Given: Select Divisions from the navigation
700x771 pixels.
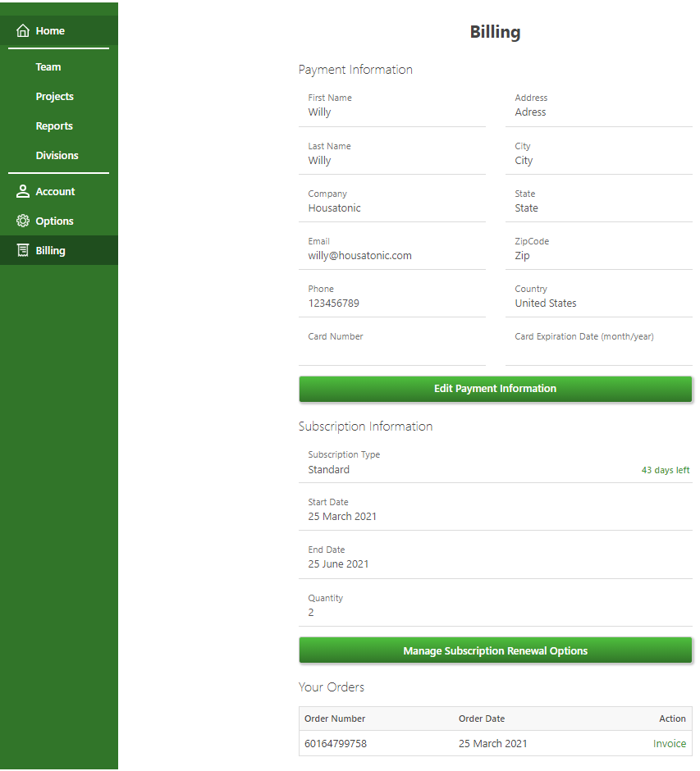Looking at the screenshot, I should pyautogui.click(x=57, y=155).
